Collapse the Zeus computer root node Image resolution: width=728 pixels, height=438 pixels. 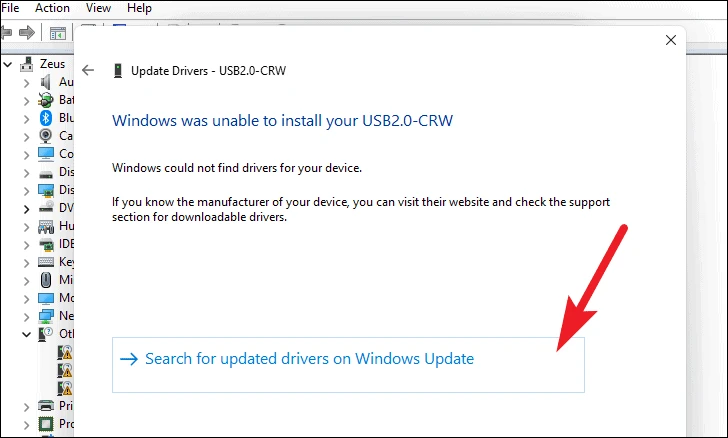coord(8,64)
